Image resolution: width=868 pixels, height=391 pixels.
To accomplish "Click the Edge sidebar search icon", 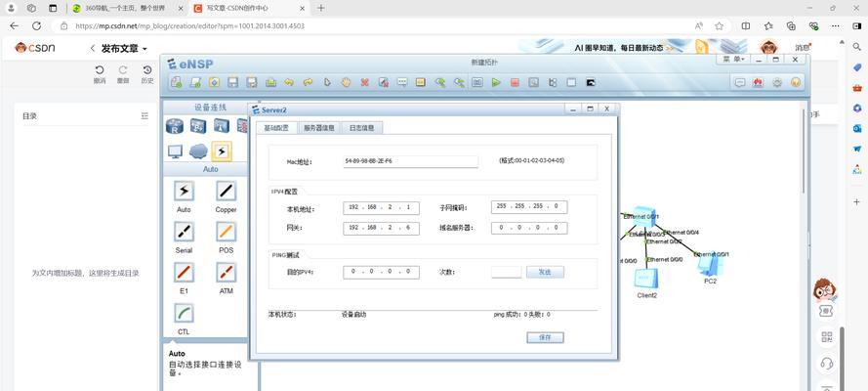I will 857,48.
